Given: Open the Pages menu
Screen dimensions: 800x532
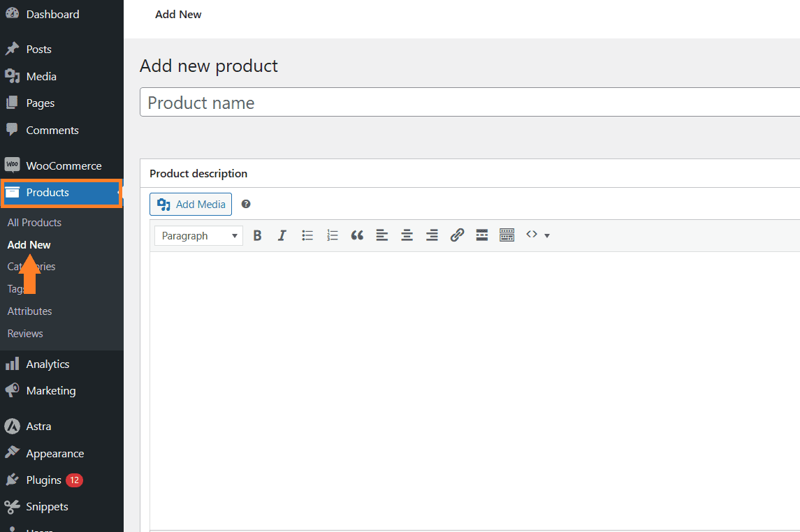Looking at the screenshot, I should [61, 103].
